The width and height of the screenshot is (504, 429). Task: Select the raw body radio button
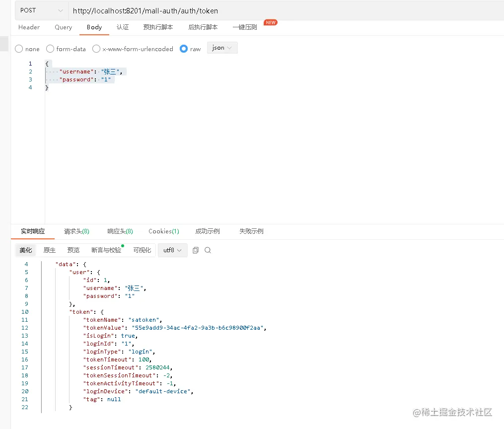(x=184, y=49)
